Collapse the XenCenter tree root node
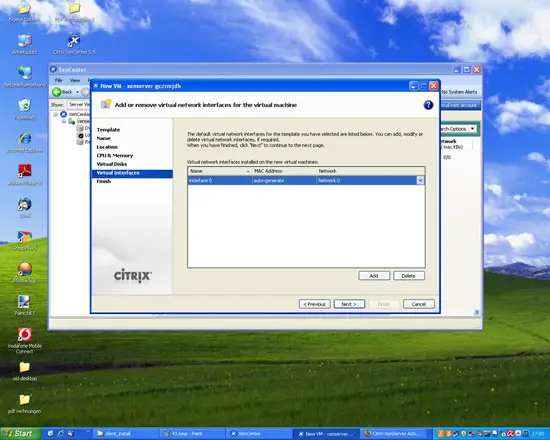Image resolution: width=550 pixels, height=440 pixels. [55, 114]
